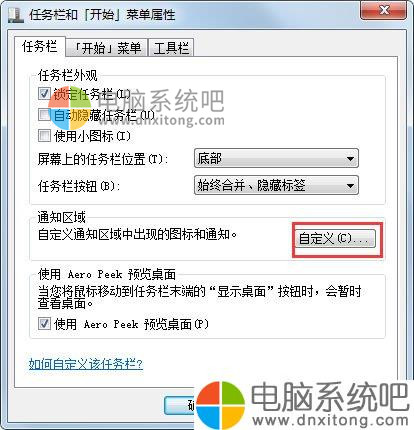Check the 使用小图标 option

click(44, 136)
